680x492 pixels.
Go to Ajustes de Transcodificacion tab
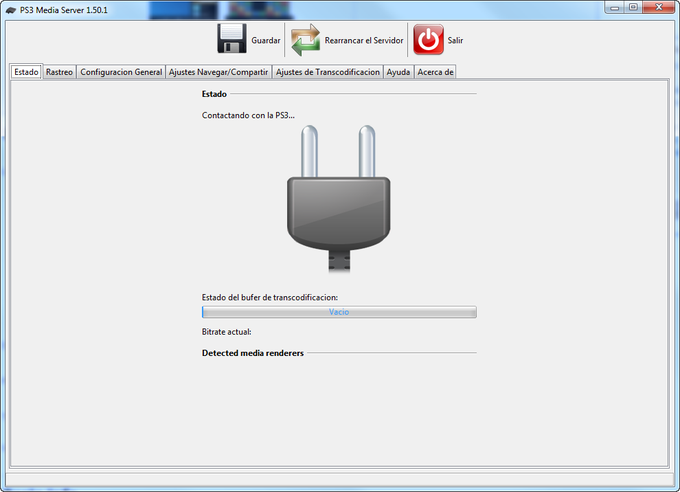(x=328, y=72)
